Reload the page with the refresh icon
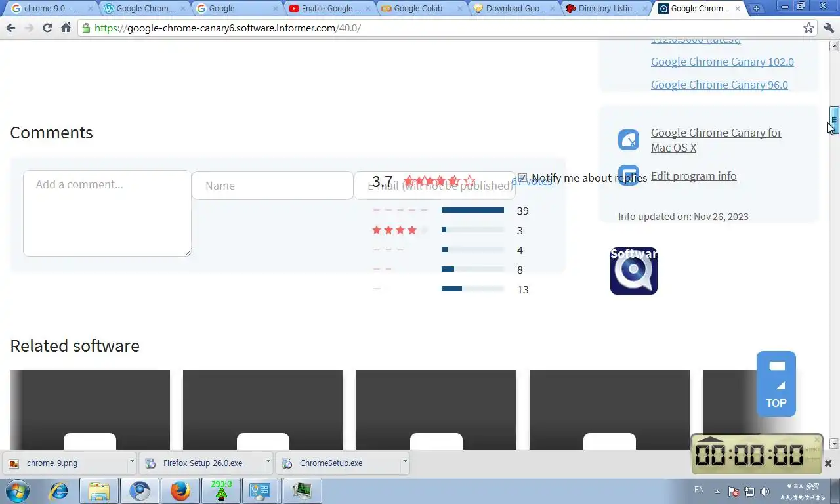This screenshot has height=504, width=840. click(x=47, y=28)
